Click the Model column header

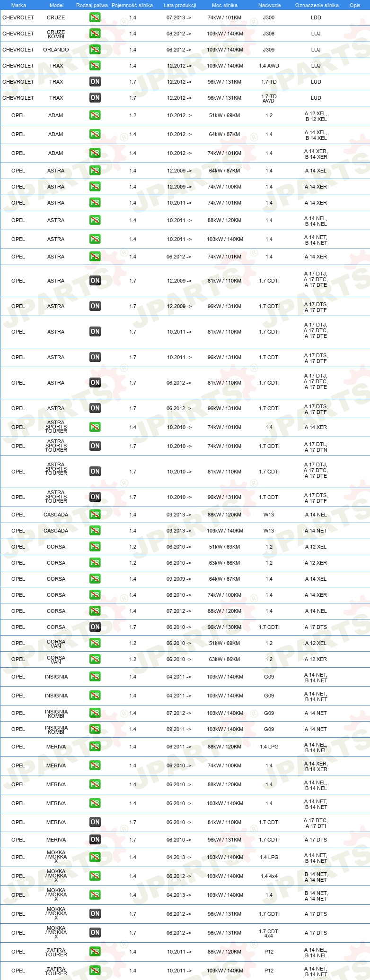pos(56,5)
